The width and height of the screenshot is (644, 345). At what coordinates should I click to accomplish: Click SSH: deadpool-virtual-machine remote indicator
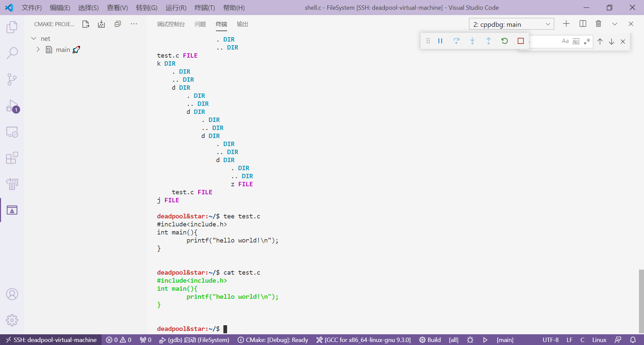click(51, 340)
